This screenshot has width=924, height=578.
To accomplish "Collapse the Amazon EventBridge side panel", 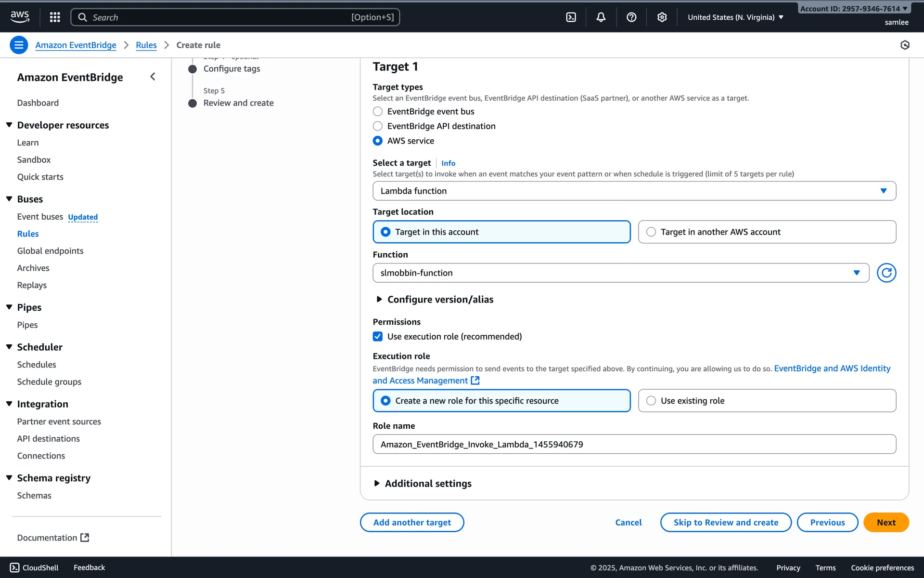I will (153, 77).
